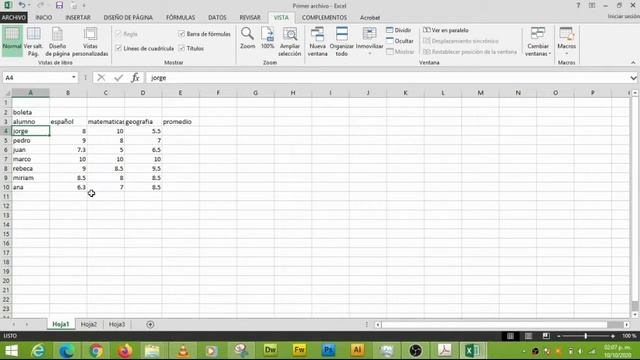The width and height of the screenshot is (640, 360).
Task: Click Page Layout status bar icon
Action: (528, 336)
